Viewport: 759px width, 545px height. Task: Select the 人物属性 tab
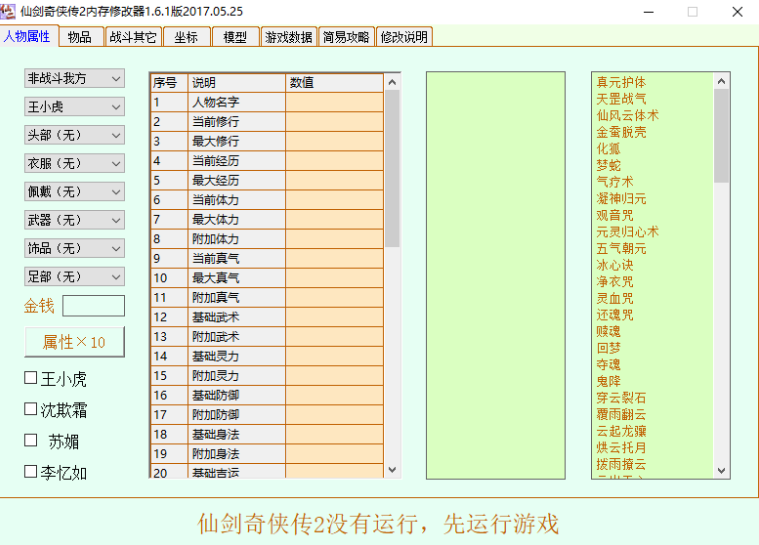(28, 36)
